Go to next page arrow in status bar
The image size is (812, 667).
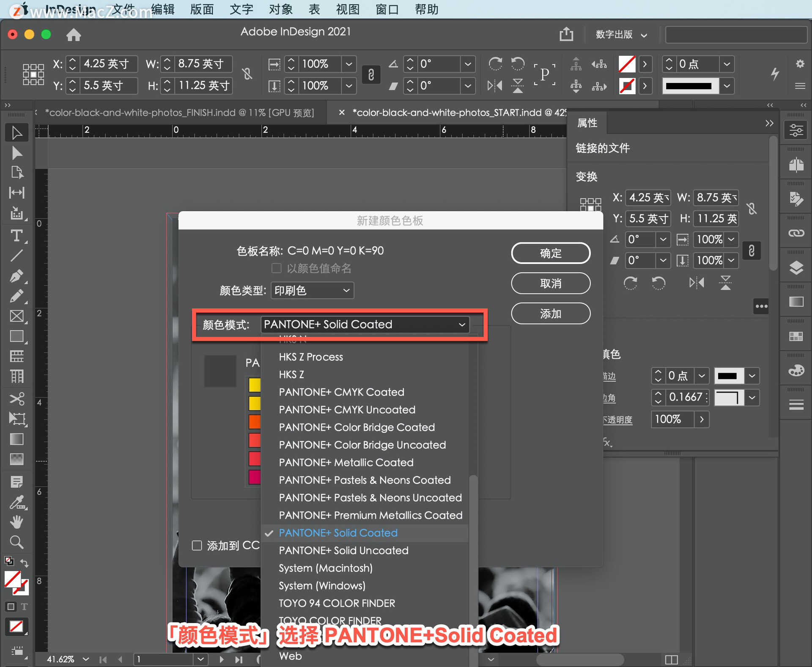pyautogui.click(x=221, y=659)
